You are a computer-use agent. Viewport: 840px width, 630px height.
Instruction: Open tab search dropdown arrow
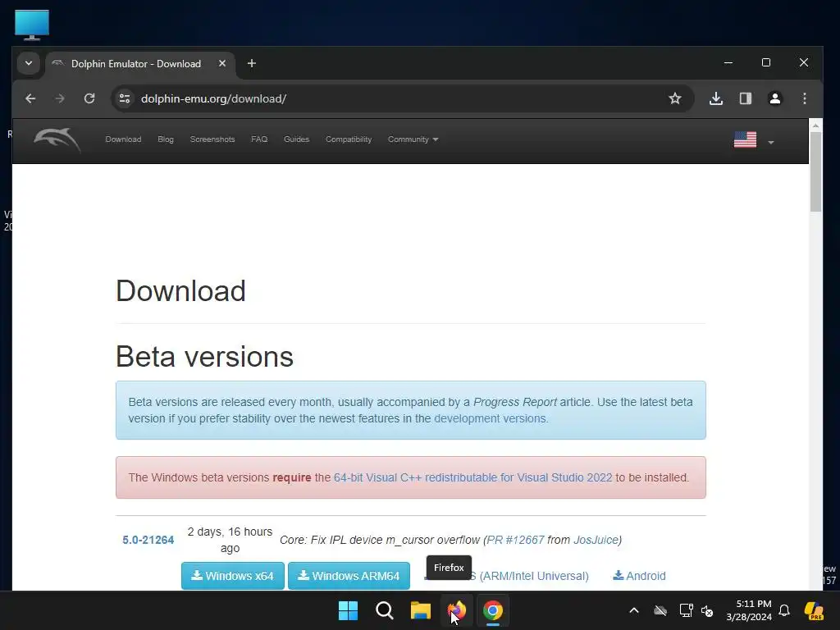click(29, 63)
